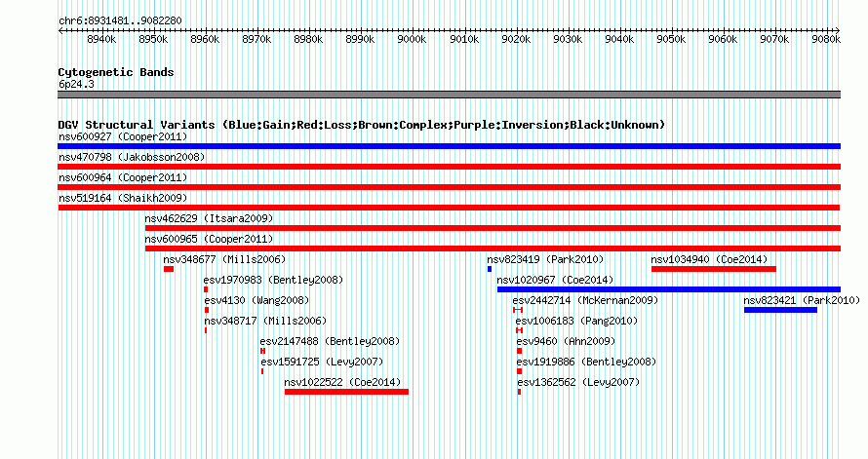Select the red nsv1022522 loss bar
Image resolution: width=868 pixels, height=459 pixels.
click(346, 392)
